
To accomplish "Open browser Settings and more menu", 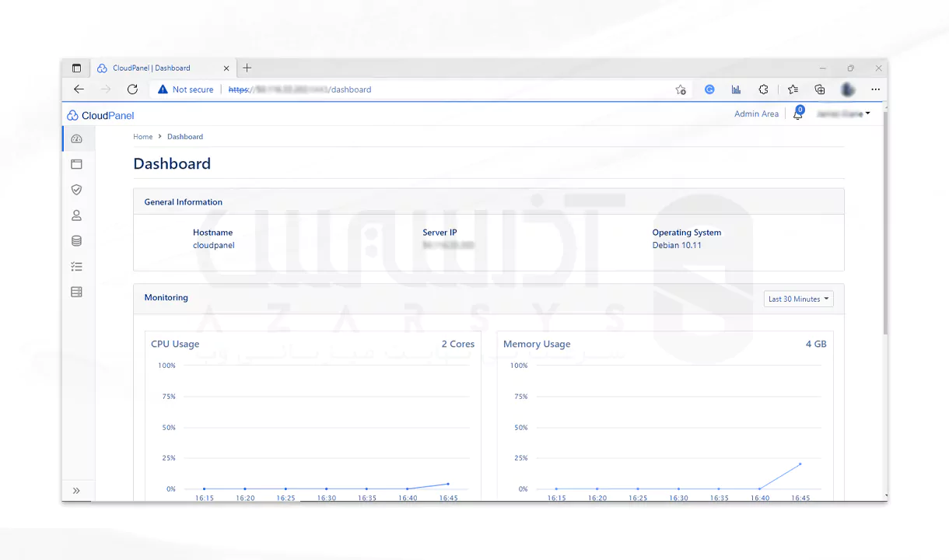I will [875, 89].
